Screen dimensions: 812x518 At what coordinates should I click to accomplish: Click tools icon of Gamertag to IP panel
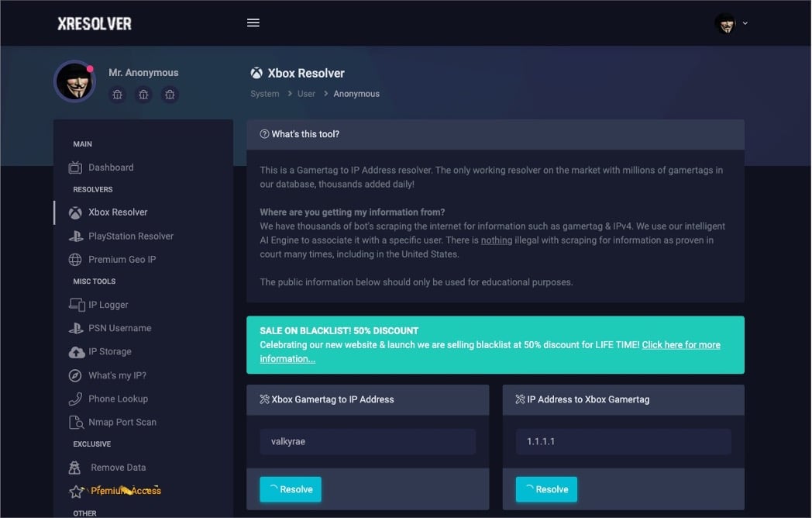tap(265, 399)
